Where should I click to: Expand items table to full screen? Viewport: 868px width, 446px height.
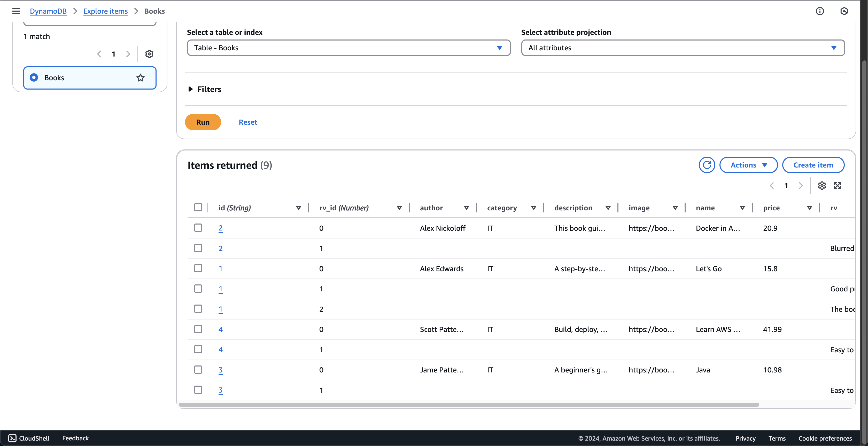(x=837, y=186)
